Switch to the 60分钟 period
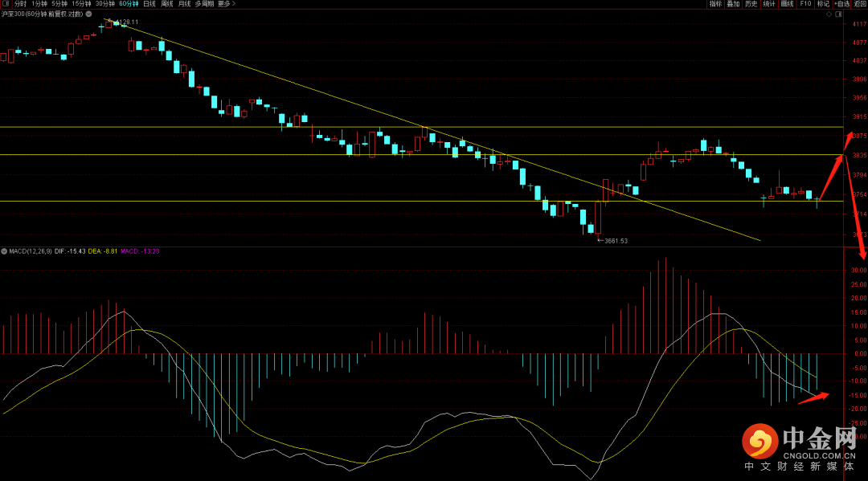868x481 pixels. point(129,4)
